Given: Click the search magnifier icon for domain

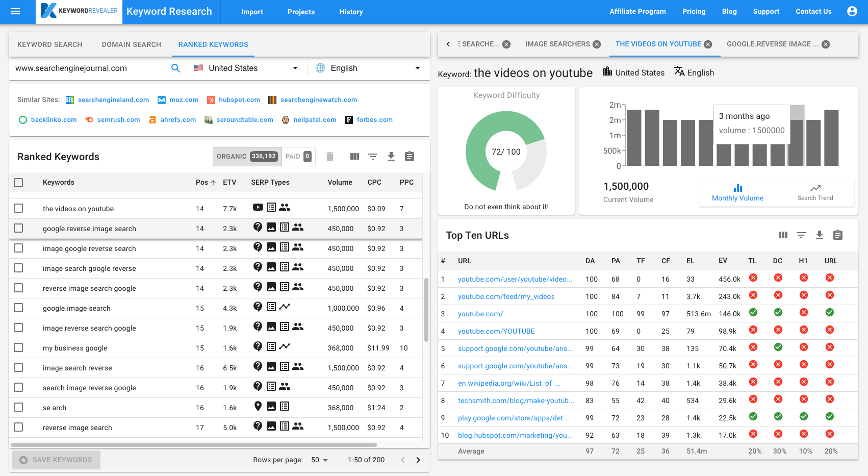Looking at the screenshot, I should [x=175, y=68].
